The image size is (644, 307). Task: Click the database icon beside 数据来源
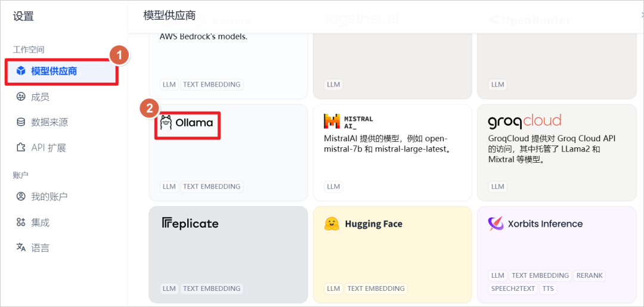(x=20, y=122)
